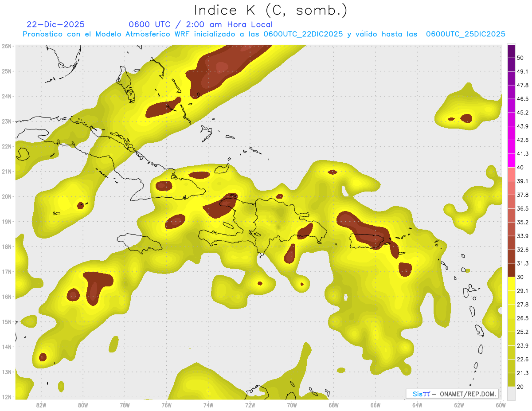Click the '17N' latitude label
This screenshot has width=532, height=411.
coord(7,271)
